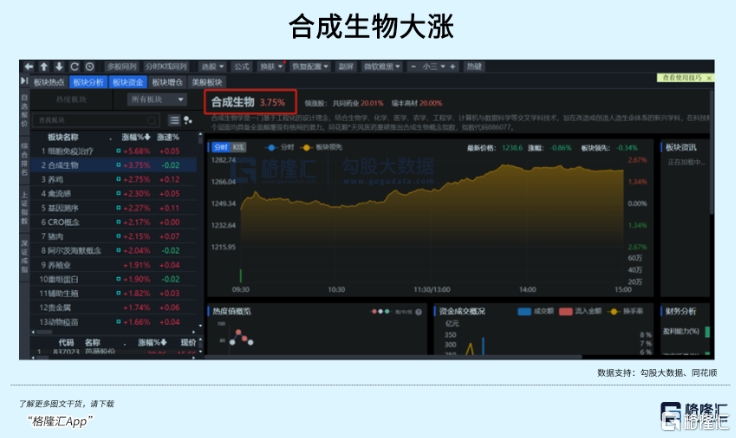
Task: Collapse the side panel with the ▶| icon
Action: (x=24, y=81)
